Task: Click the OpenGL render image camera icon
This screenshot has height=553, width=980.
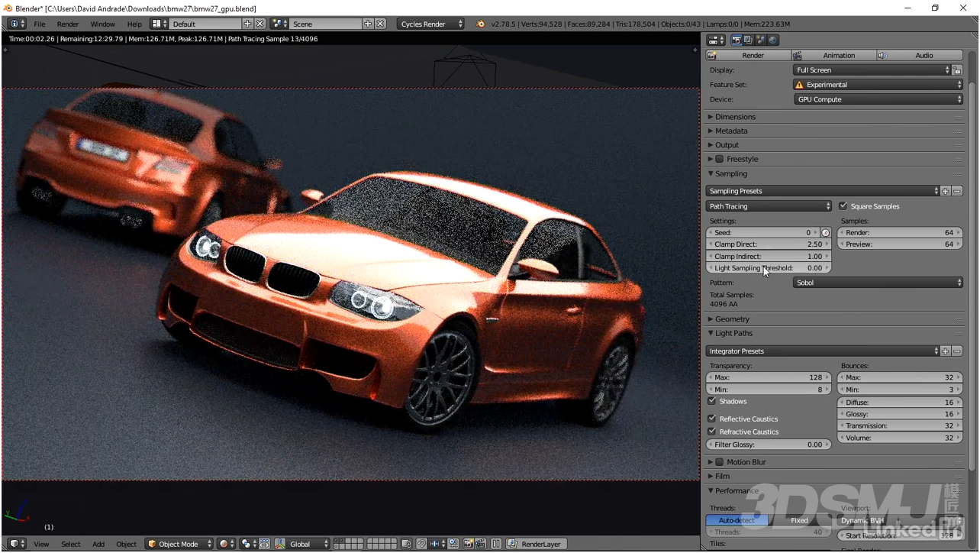Action: 469,544
